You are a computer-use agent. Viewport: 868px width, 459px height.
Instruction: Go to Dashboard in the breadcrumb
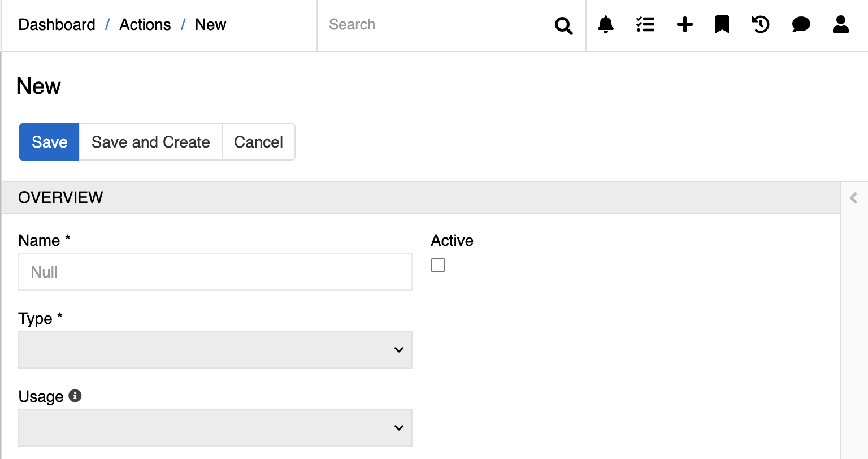click(x=57, y=25)
